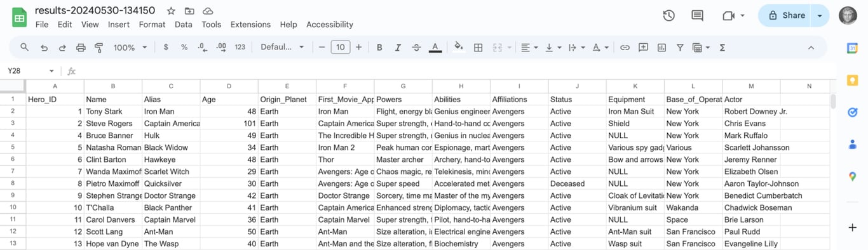Open version history clock icon
This screenshot has height=250, width=868.
point(668,15)
